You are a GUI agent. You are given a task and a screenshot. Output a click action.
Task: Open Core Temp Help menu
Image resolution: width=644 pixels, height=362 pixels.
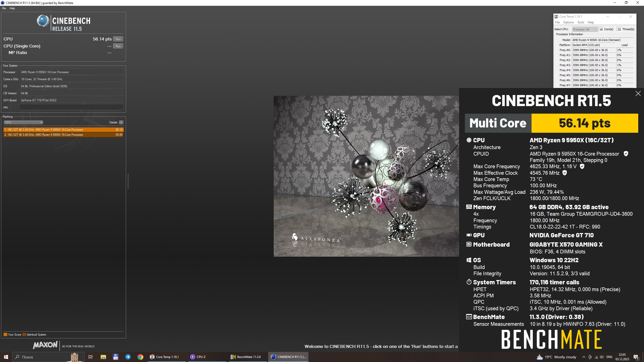[x=591, y=22]
